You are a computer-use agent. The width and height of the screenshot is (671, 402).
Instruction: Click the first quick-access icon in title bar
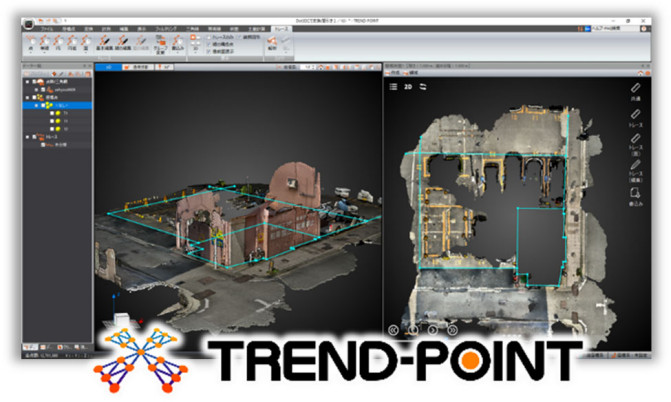pos(41,20)
